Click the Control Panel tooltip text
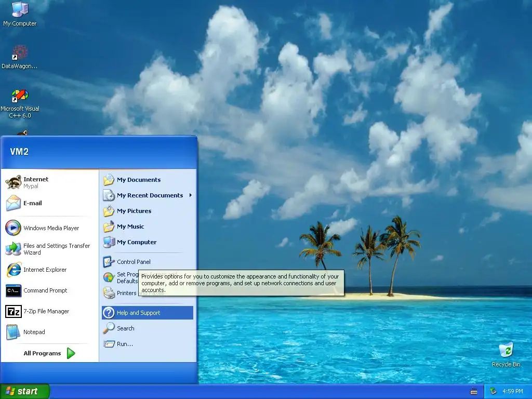Image resolution: width=532 pixels, height=399 pixels. pos(241,283)
